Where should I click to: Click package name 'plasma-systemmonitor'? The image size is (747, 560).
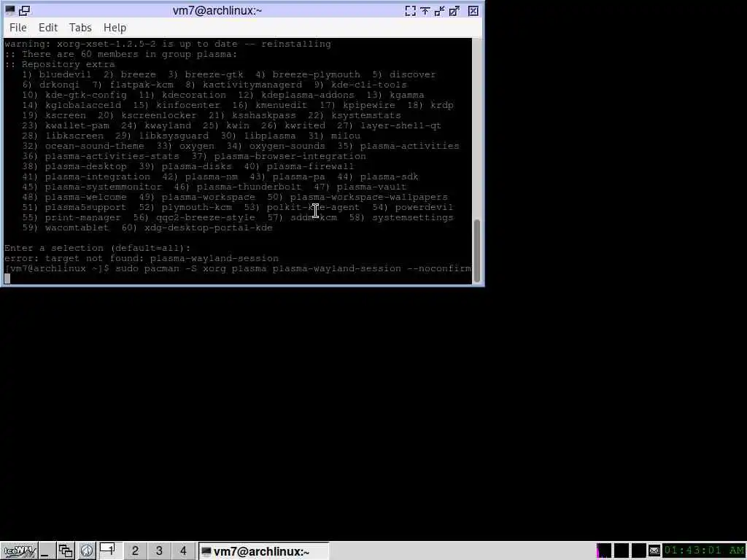pyautogui.click(x=104, y=187)
